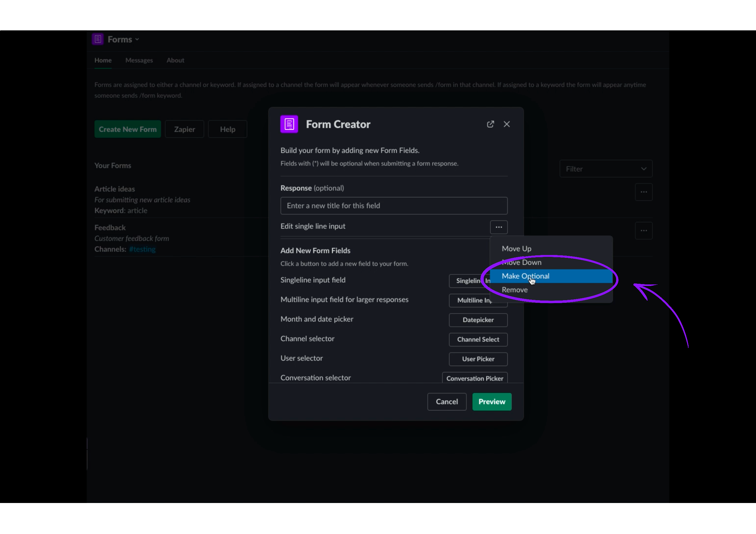
Task: Switch to the Messages tab
Action: point(139,60)
